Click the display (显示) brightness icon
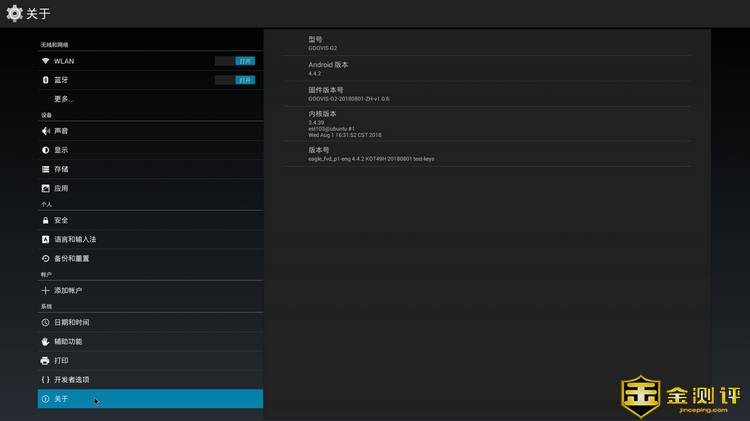The height and width of the screenshot is (421, 750). click(x=45, y=150)
